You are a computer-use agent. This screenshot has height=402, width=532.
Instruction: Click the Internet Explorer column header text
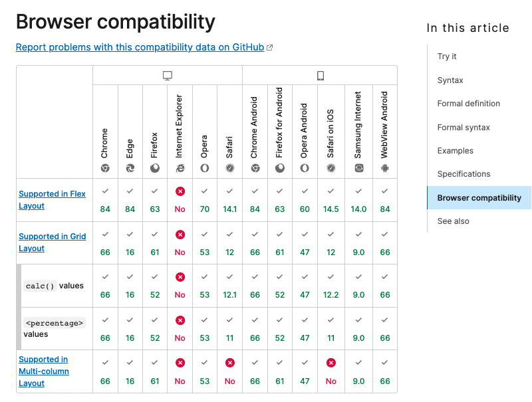tap(179, 126)
